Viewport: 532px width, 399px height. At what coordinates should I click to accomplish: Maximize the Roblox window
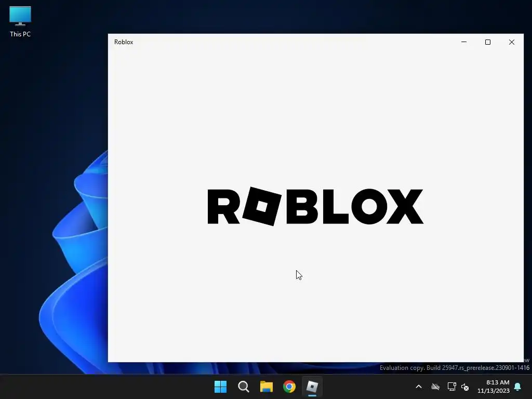[x=487, y=42]
